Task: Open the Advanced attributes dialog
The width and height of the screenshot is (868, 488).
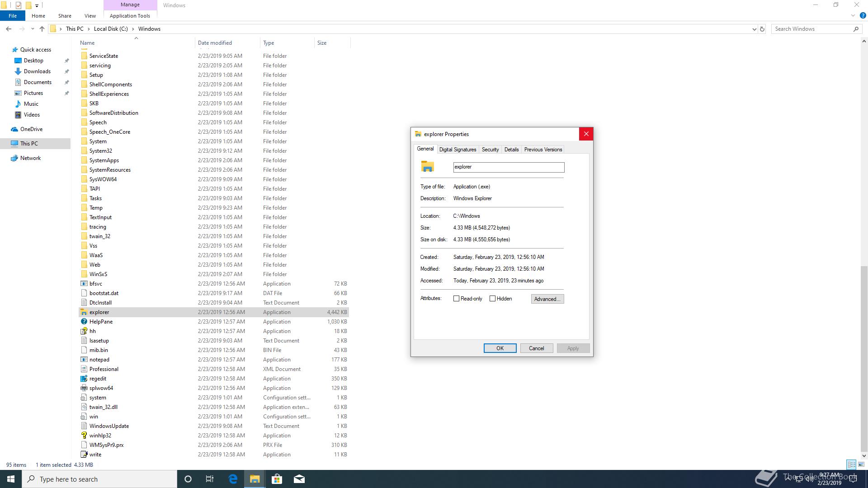Action: pyautogui.click(x=547, y=299)
